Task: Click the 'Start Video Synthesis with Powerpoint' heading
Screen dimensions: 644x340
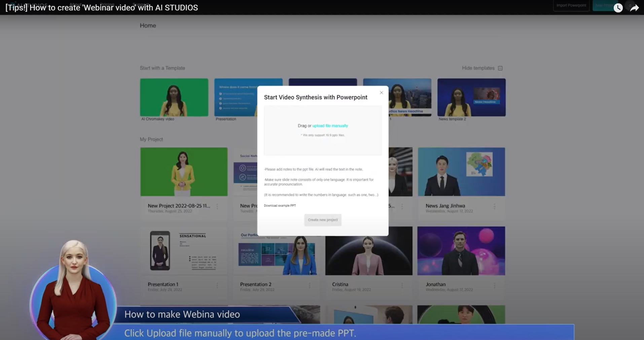Action: tap(316, 97)
